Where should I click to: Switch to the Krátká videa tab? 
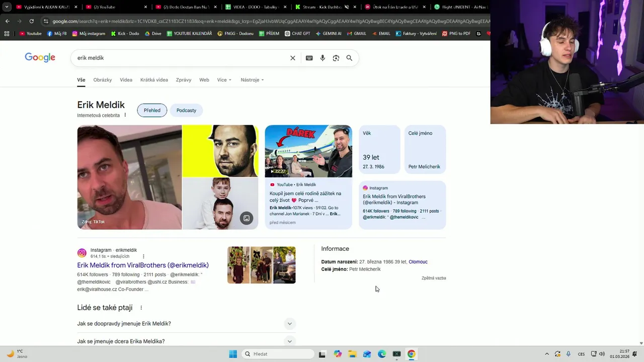[154, 80]
